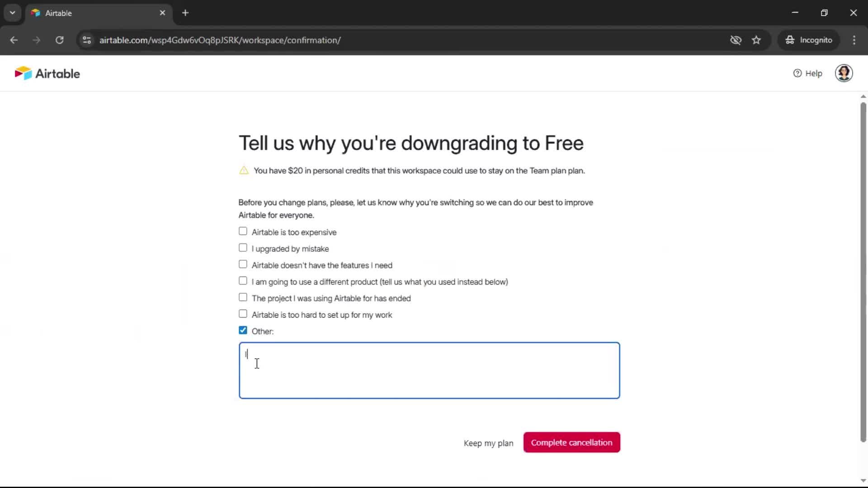Open the tab search dropdown arrow

point(12,13)
